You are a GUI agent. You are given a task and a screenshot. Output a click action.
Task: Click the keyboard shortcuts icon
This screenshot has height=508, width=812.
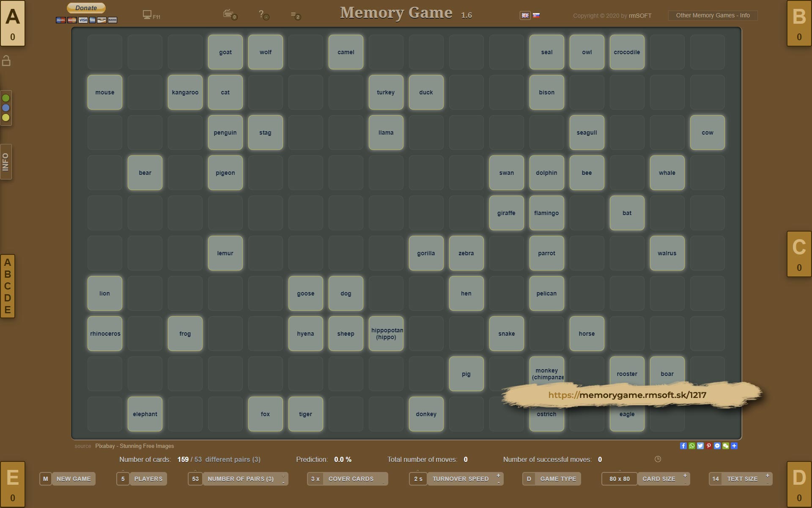click(x=228, y=14)
